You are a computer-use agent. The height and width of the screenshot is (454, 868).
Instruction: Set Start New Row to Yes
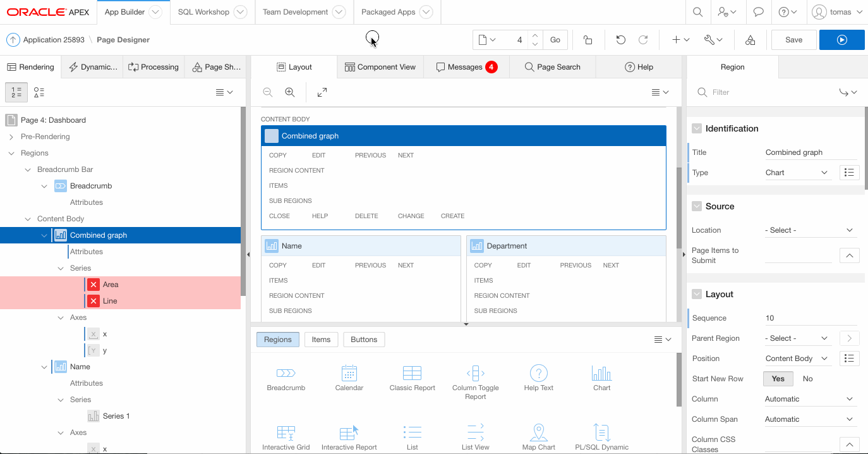click(778, 379)
